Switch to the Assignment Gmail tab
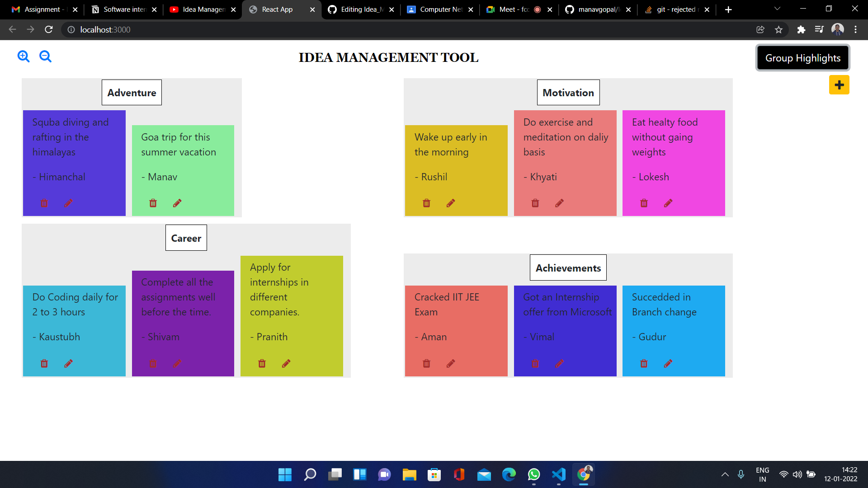 (41, 9)
